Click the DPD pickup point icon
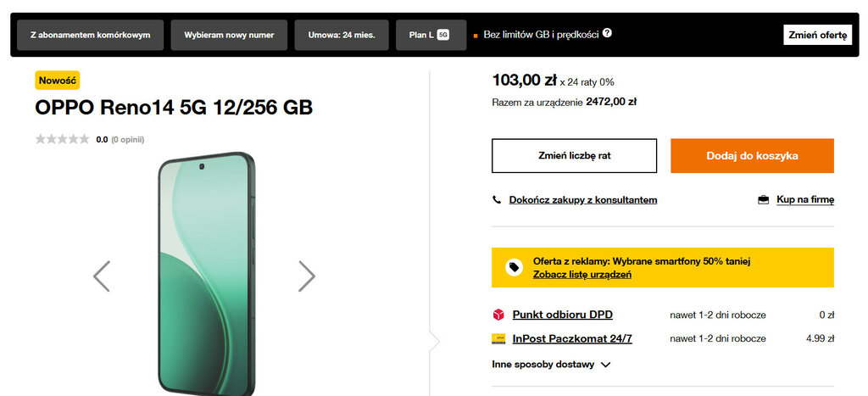 498,315
